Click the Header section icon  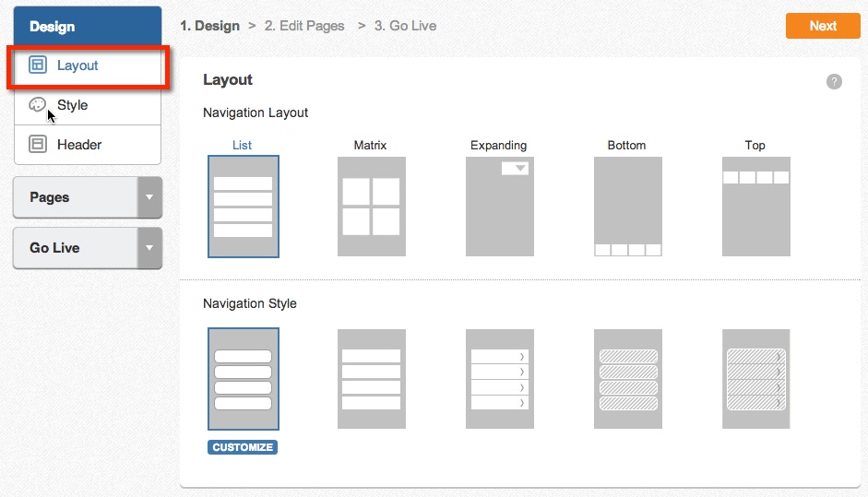[38, 145]
